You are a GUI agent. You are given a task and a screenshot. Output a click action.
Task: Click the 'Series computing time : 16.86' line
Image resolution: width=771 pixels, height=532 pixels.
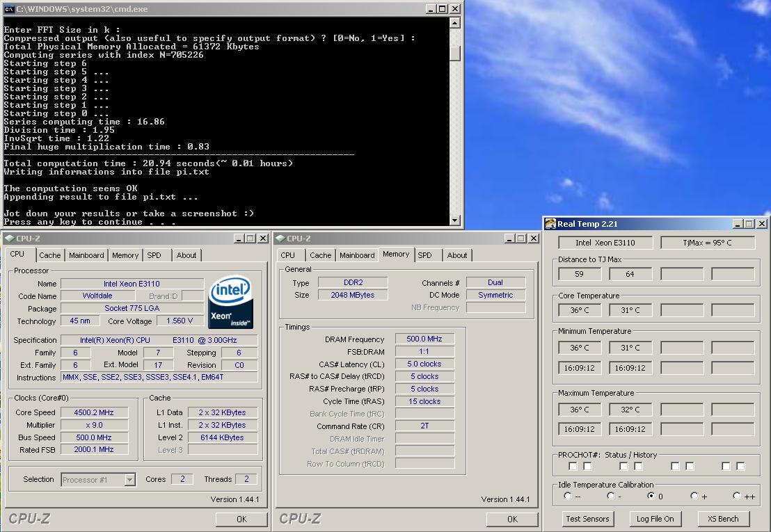point(84,121)
